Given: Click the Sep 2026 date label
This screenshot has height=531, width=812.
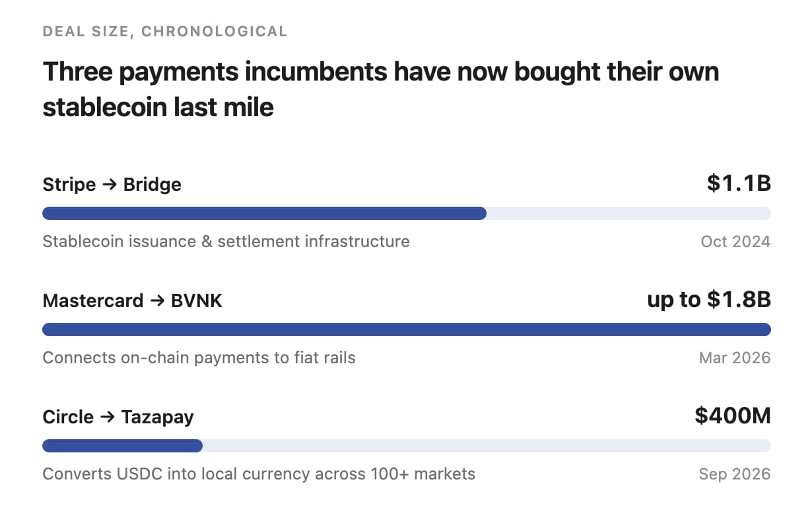Looking at the screenshot, I should pos(735,474).
